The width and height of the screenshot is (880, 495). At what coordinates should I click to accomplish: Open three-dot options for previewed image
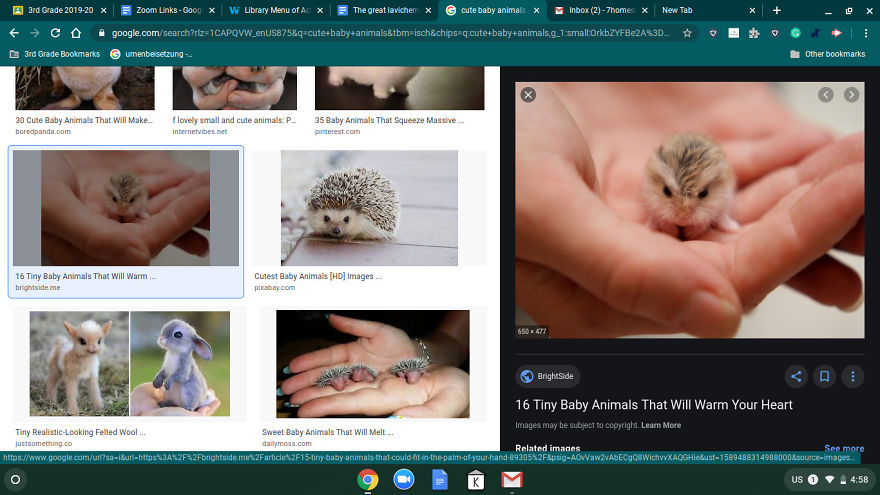tap(852, 377)
